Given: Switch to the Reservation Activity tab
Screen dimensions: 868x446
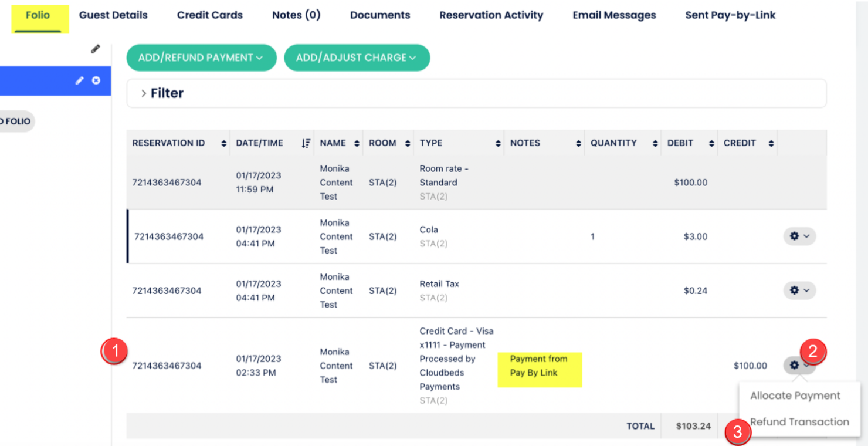Looking at the screenshot, I should click(x=491, y=15).
